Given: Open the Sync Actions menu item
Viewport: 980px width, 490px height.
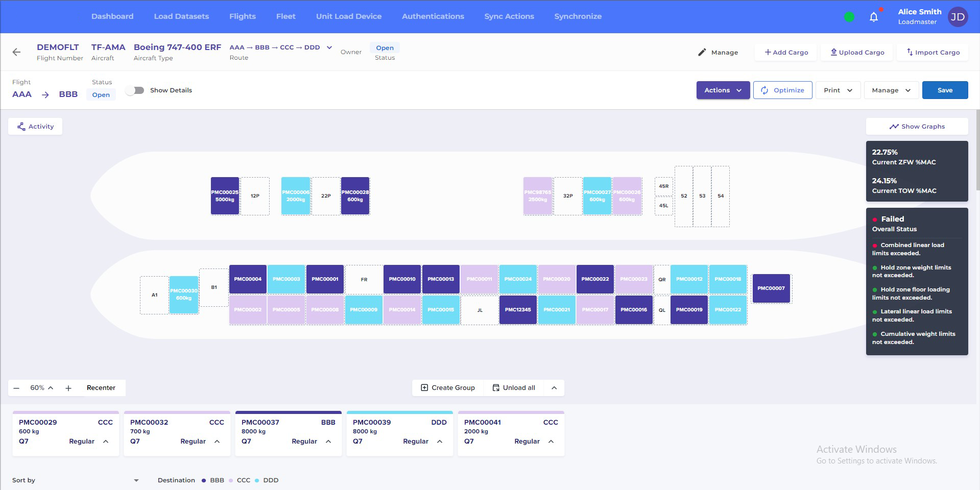Looking at the screenshot, I should tap(509, 16).
